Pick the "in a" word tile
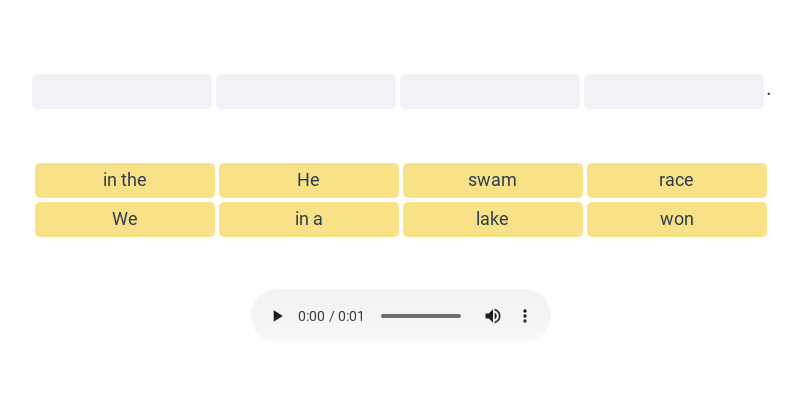 [308, 219]
